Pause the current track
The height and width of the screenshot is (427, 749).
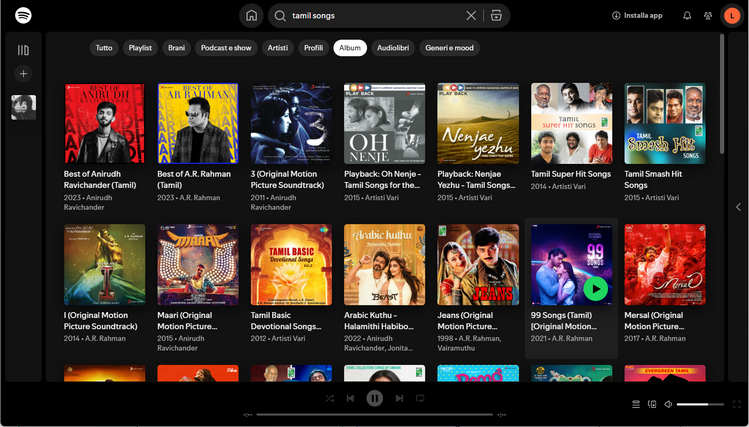(374, 398)
